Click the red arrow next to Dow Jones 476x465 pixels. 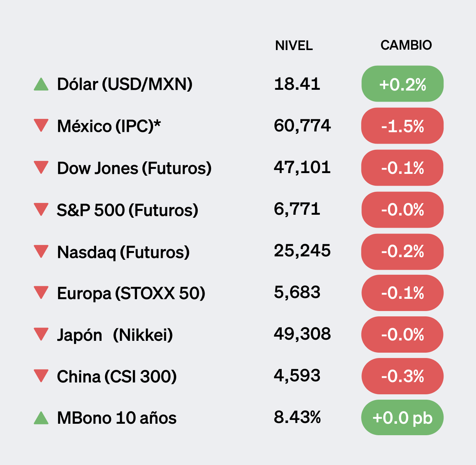pos(41,167)
